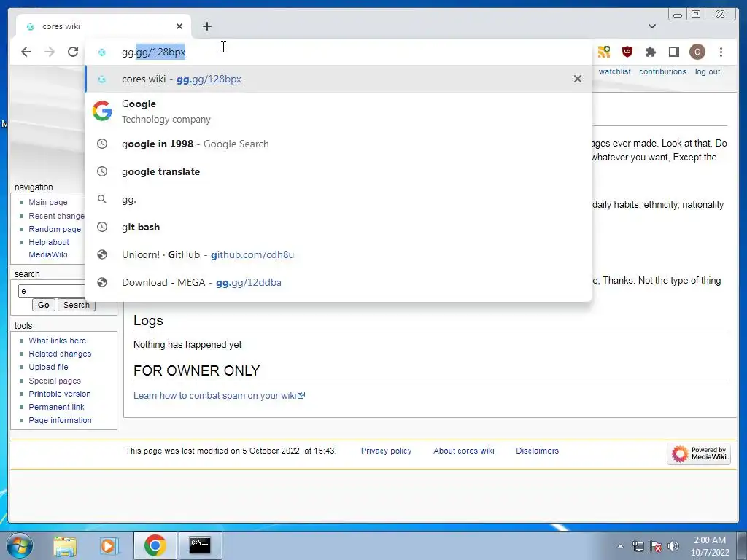Close the cores wiki tab
Image resolution: width=747 pixels, height=560 pixels.
pos(179,26)
